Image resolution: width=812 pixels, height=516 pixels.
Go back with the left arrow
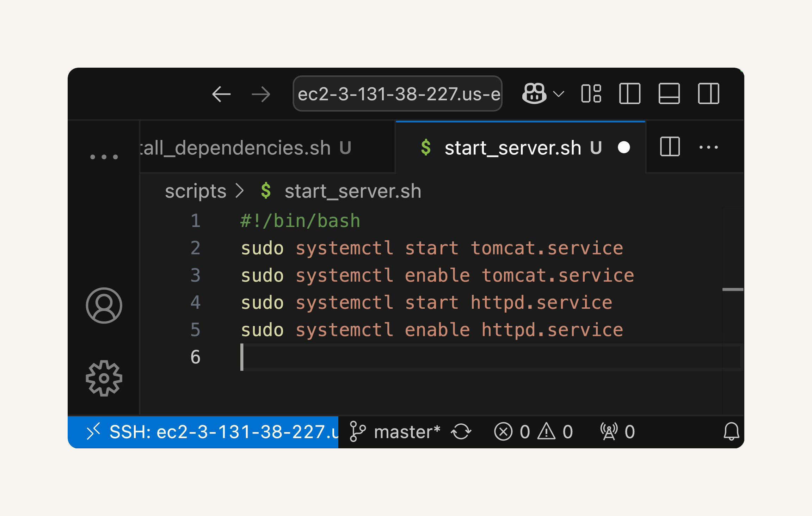point(221,94)
